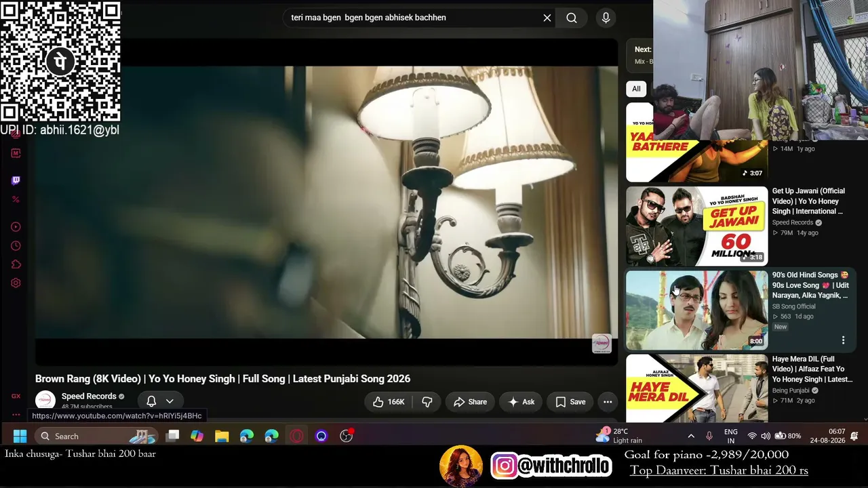The height and width of the screenshot is (488, 868).
Task: Open the Windows Start menu
Action: [20, 436]
